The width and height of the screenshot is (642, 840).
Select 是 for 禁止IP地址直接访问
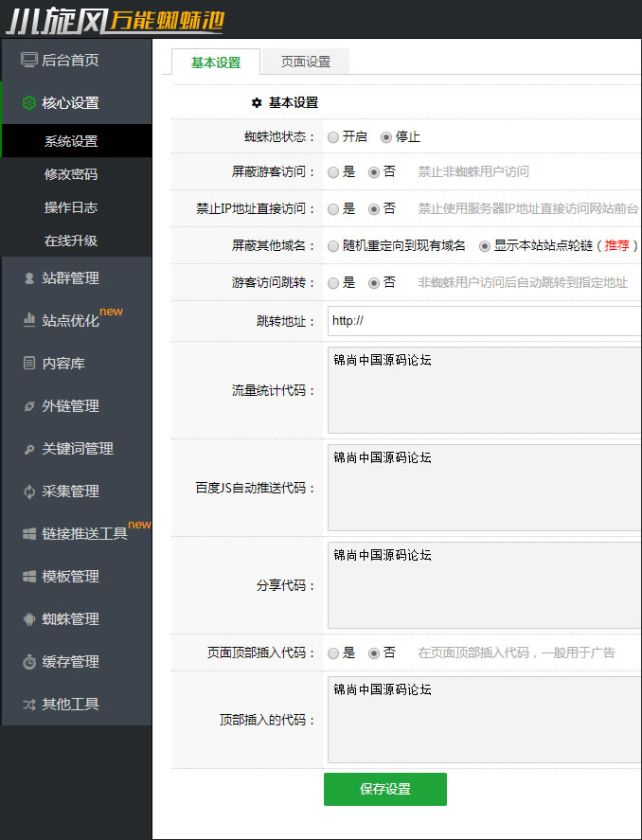tap(333, 209)
